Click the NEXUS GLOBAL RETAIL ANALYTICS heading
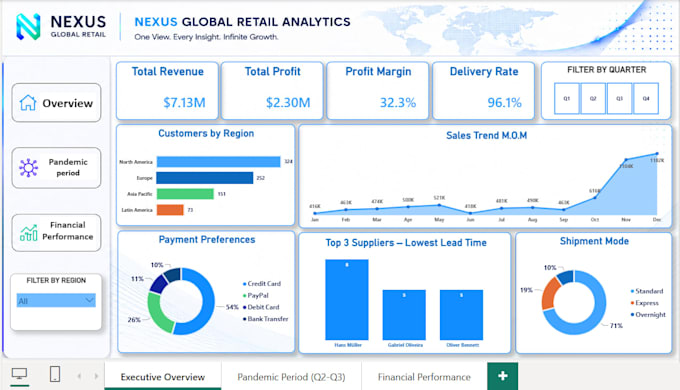The width and height of the screenshot is (680, 390). click(242, 22)
